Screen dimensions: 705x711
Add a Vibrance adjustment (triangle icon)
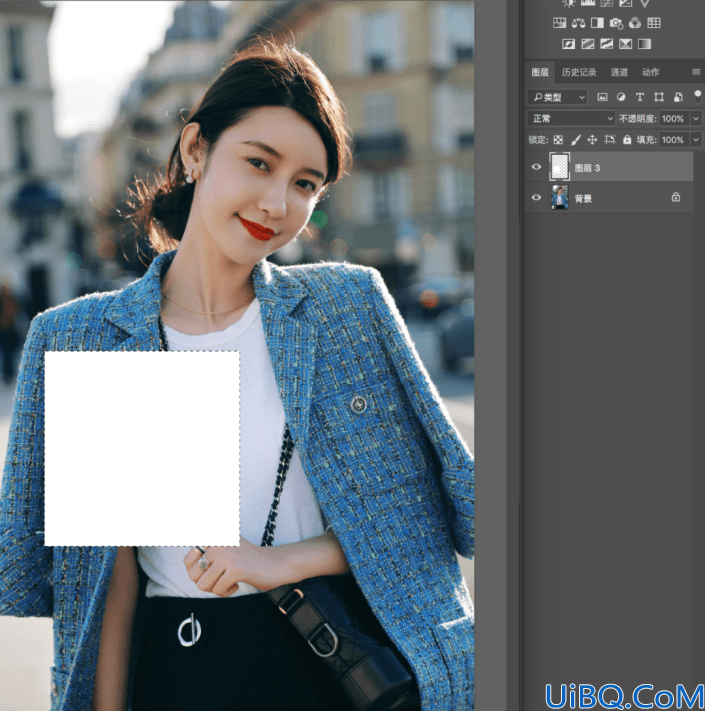pos(644,3)
